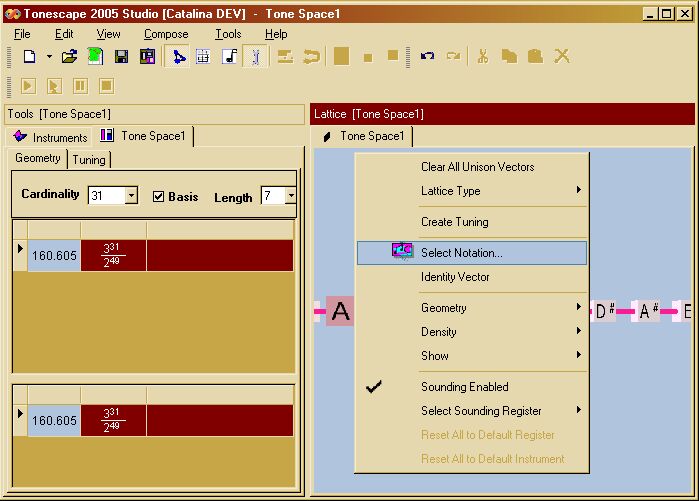Image resolution: width=699 pixels, height=501 pixels.
Task: Click the Redo arrow icon
Action: 453,56
